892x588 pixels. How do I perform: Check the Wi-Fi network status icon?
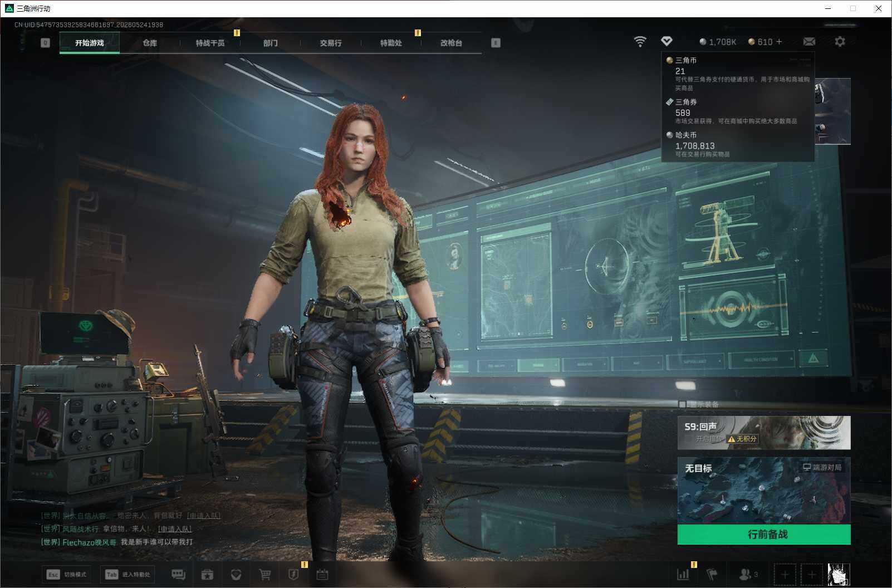pyautogui.click(x=640, y=42)
